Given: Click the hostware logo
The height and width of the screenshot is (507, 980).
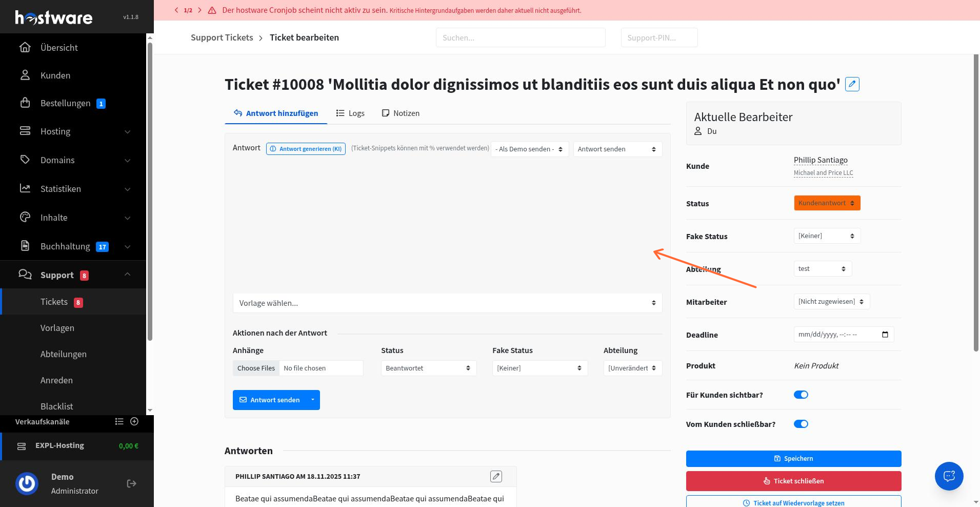Looking at the screenshot, I should click(54, 17).
